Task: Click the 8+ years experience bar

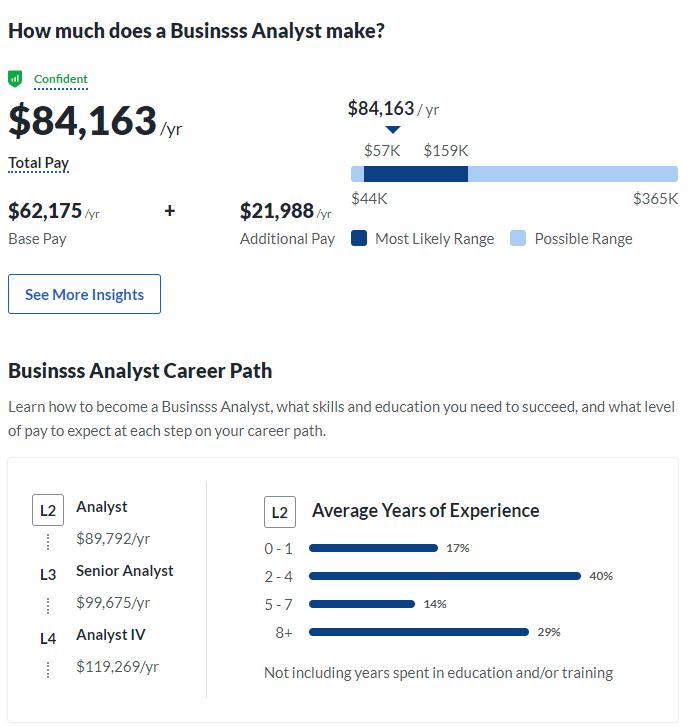Action: 419,632
